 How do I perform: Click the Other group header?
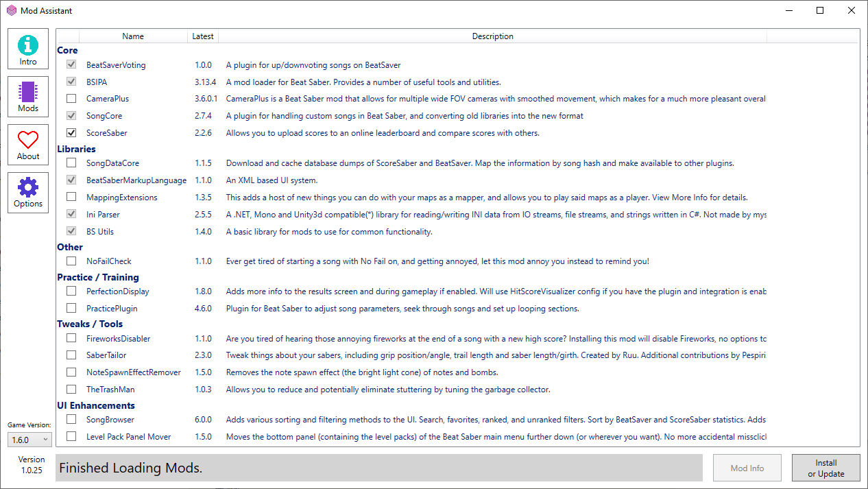click(x=70, y=247)
